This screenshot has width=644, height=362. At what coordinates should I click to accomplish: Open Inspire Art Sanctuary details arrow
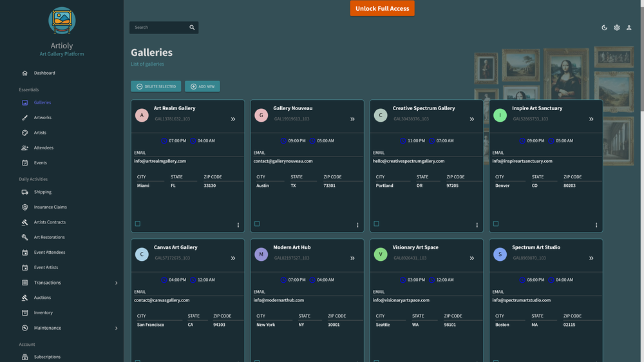tap(591, 119)
